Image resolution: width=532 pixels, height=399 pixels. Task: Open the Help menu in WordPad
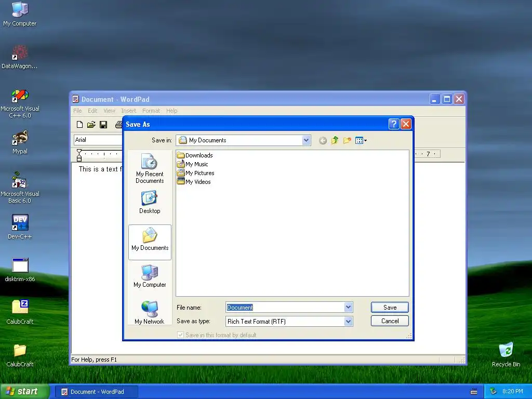pyautogui.click(x=171, y=111)
